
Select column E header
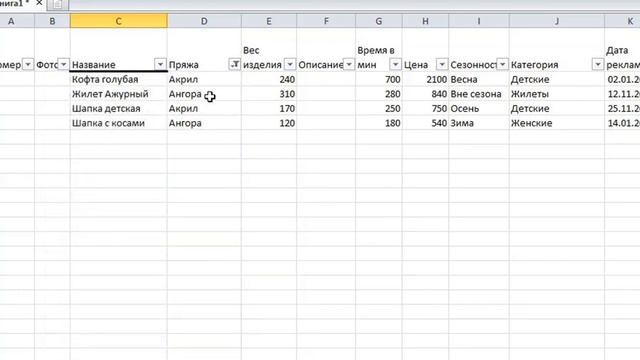pyautogui.click(x=269, y=21)
